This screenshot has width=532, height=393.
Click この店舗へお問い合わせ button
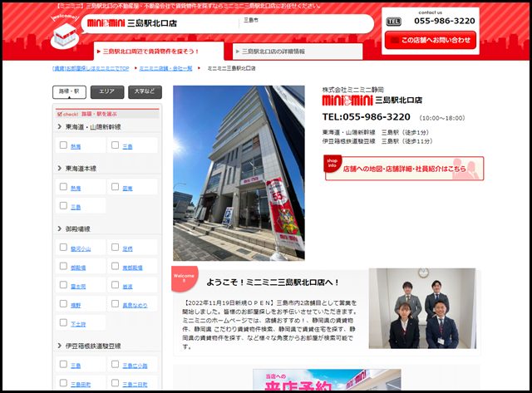coord(431,40)
